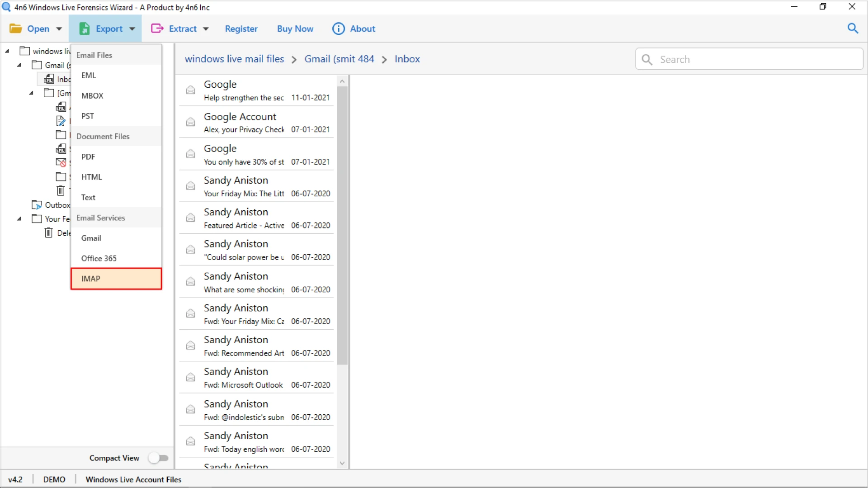The height and width of the screenshot is (488, 868).
Task: Collapse the Gmail account tree node
Action: pyautogui.click(x=19, y=65)
